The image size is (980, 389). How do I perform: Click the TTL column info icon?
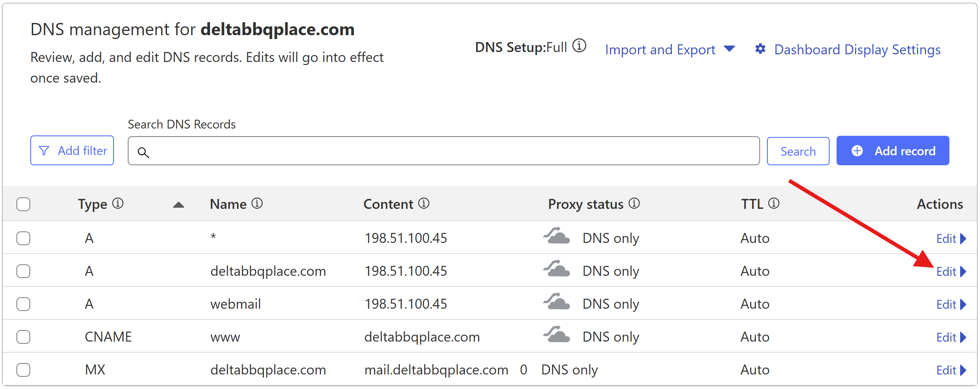tap(774, 203)
